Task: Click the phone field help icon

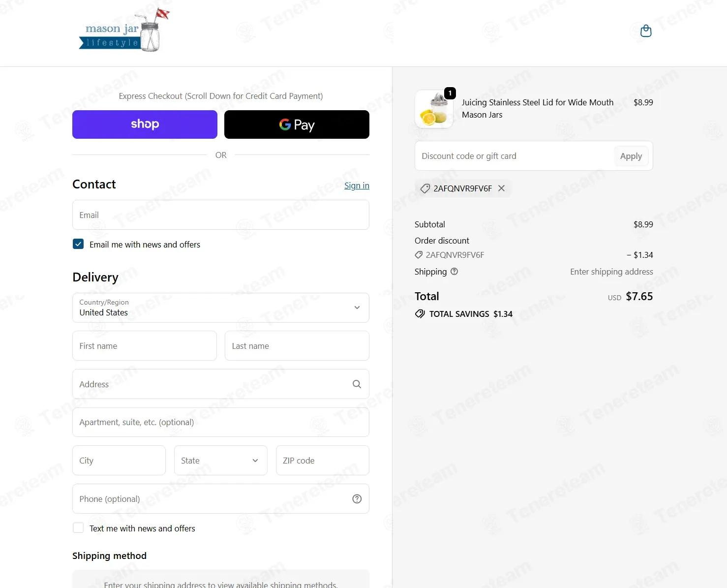Action: (x=357, y=499)
